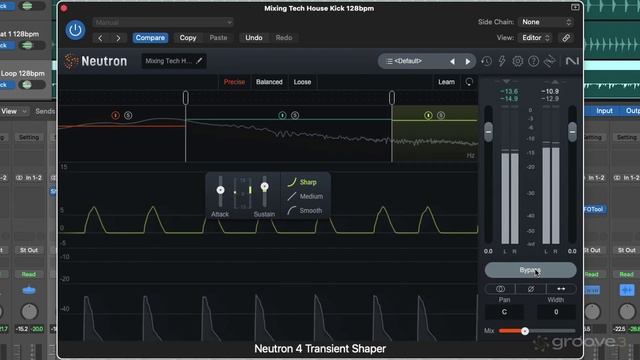Solo the mid band
Viewport: 640px width, 360px height.
pyautogui.click(x=295, y=116)
